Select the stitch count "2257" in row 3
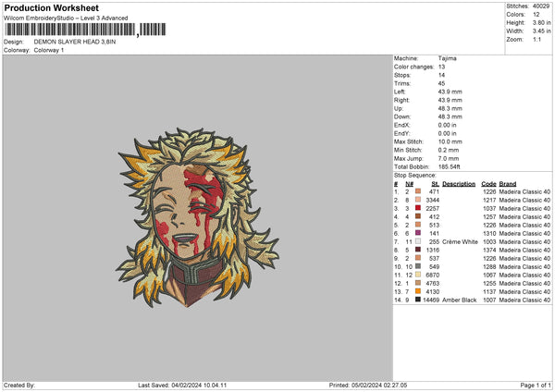Screen dimensions: 555x392 tap(433, 208)
